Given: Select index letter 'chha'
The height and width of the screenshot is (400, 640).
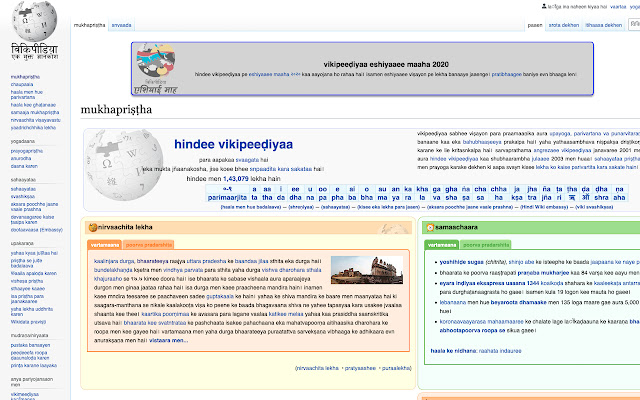Looking at the screenshot, I should (498, 189).
